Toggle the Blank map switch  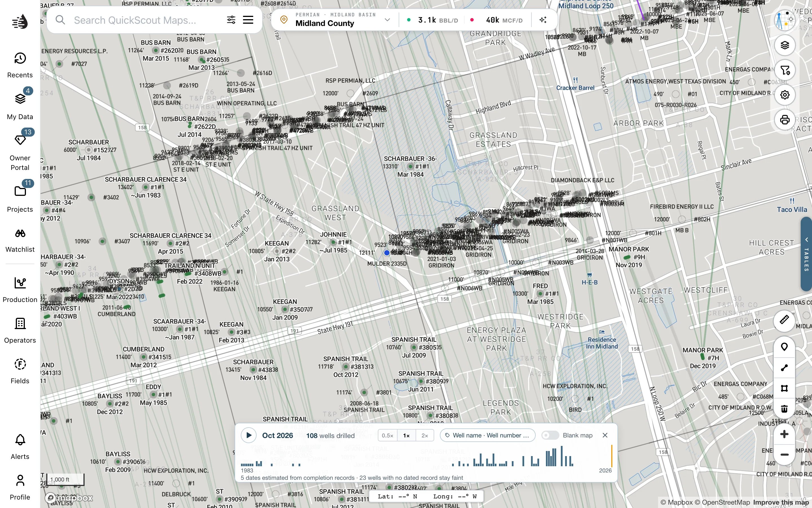550,435
